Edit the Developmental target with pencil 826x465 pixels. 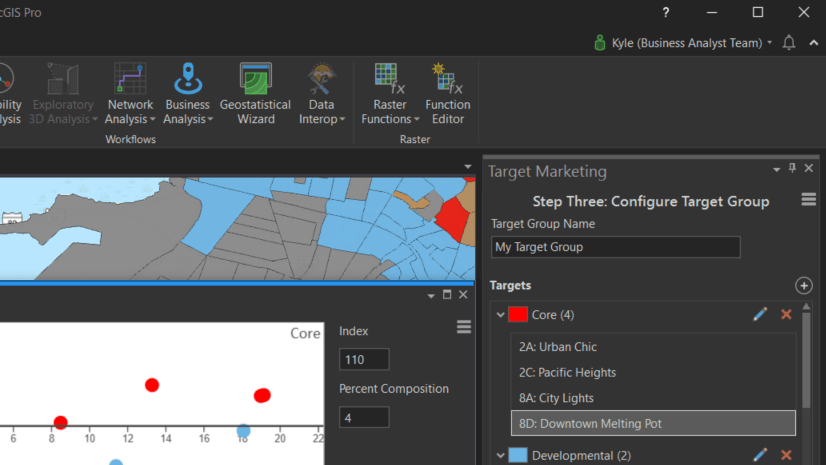(x=760, y=455)
